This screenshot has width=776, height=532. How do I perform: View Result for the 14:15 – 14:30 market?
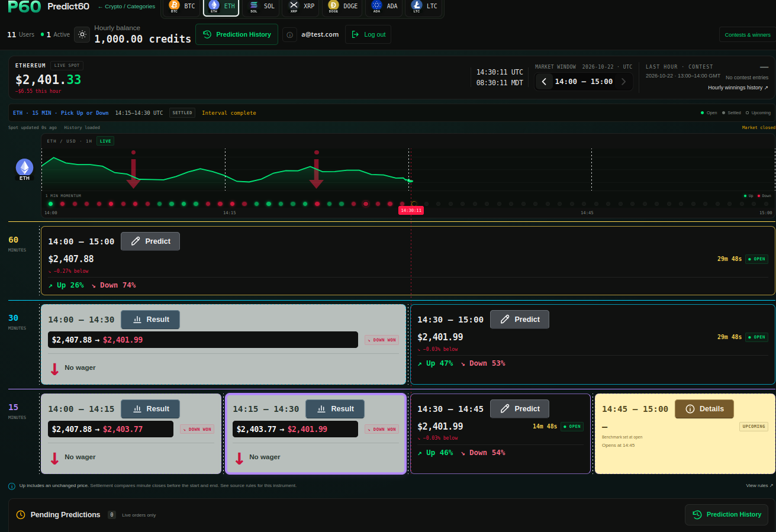pos(335,409)
